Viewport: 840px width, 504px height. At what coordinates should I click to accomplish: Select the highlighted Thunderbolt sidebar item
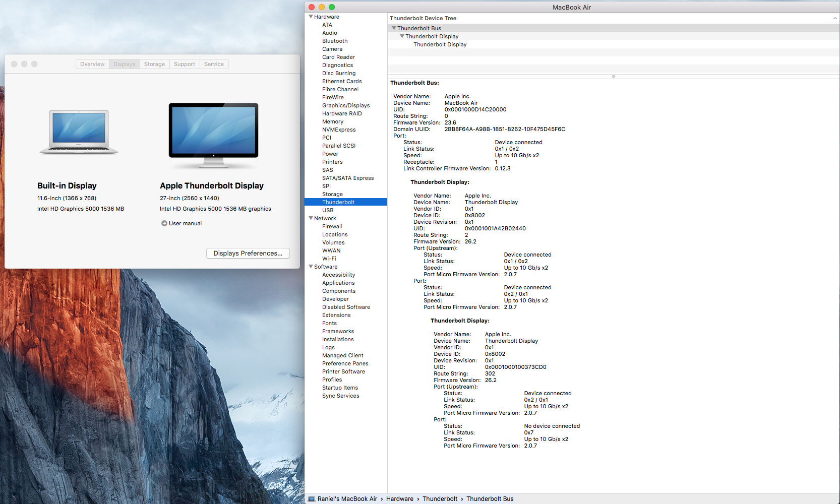point(346,202)
